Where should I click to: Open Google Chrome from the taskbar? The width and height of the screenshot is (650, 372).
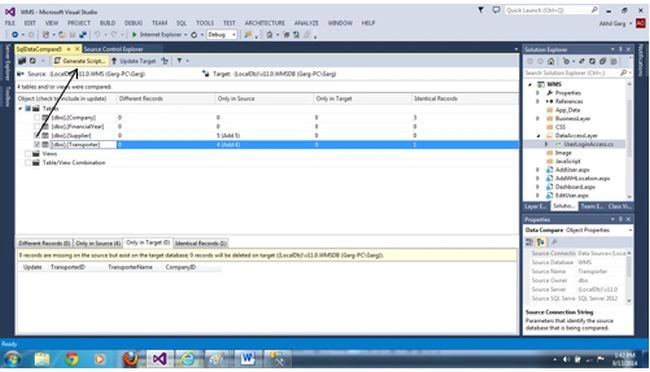71,358
